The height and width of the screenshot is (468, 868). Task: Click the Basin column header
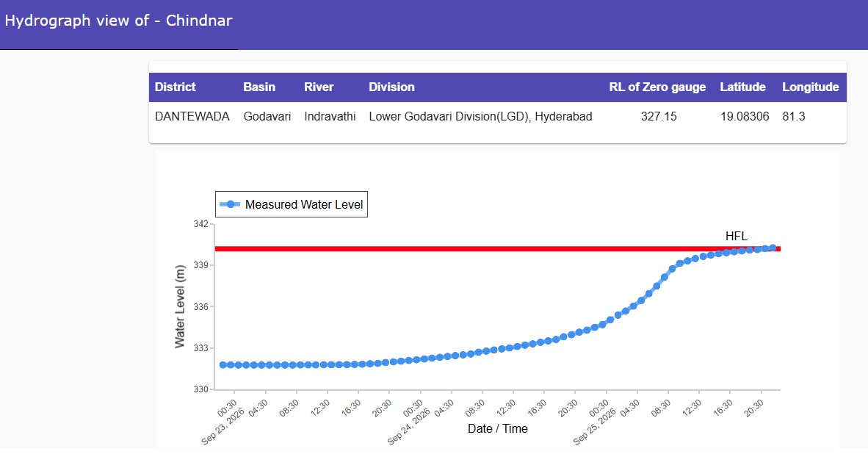click(x=259, y=87)
